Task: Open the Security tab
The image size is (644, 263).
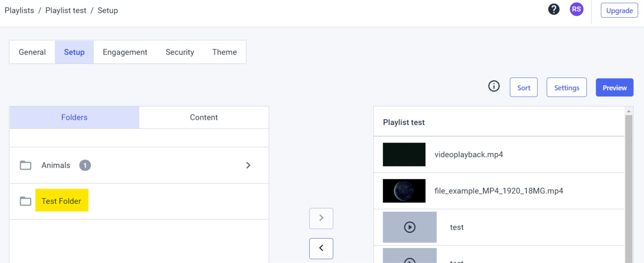Action: point(180,52)
